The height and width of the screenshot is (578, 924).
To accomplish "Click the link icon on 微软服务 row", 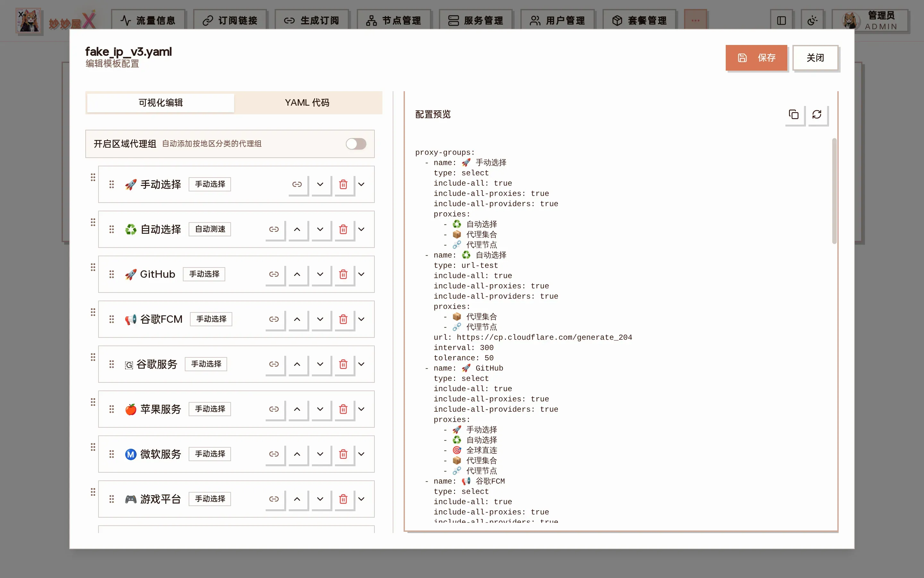I will 274,454.
